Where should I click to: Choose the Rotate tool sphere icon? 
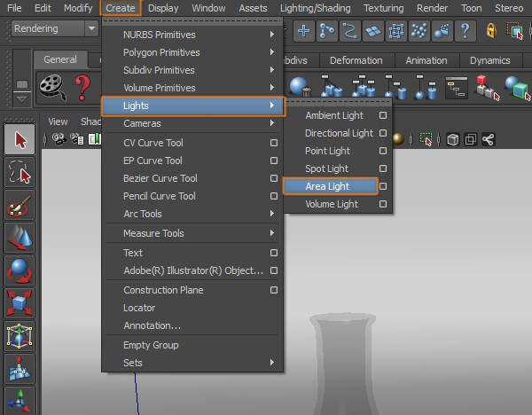point(20,271)
